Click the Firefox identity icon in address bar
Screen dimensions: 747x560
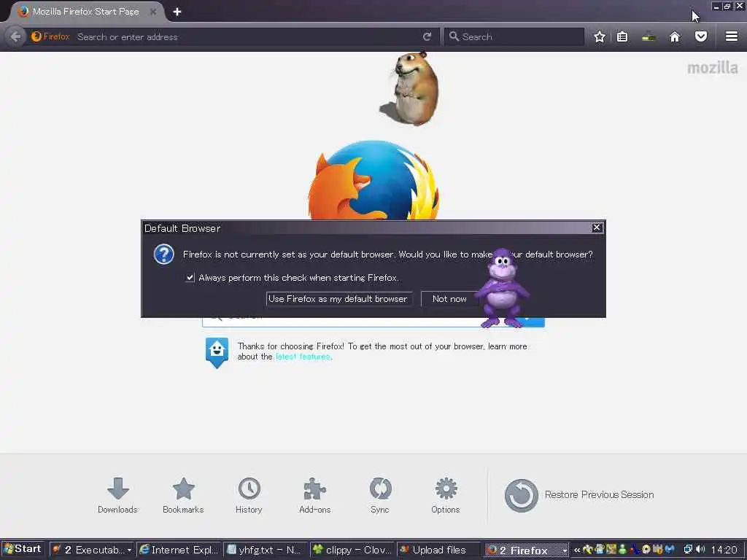pos(50,36)
